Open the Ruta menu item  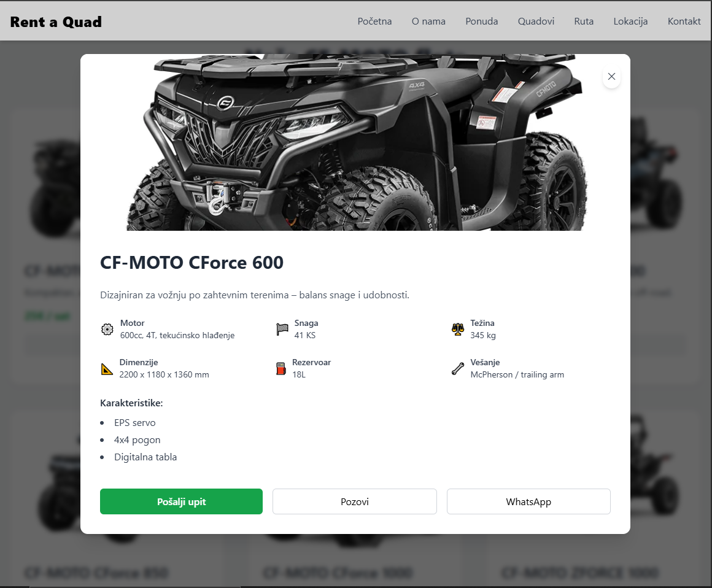pyautogui.click(x=584, y=21)
